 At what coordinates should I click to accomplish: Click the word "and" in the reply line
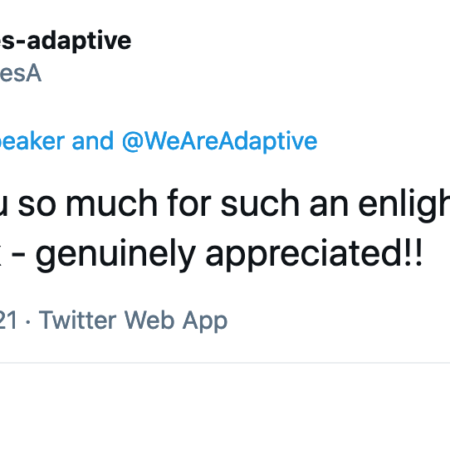[x=93, y=141]
